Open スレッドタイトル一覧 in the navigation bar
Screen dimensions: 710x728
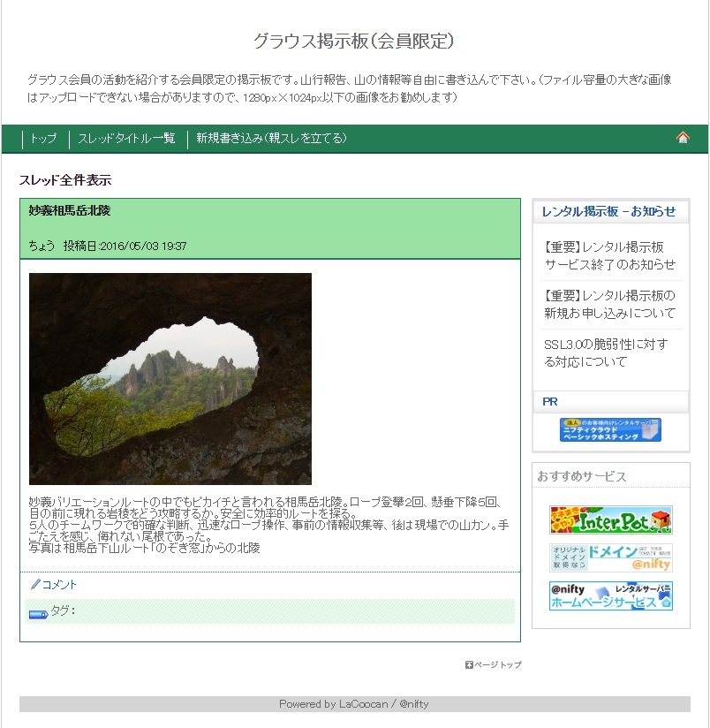126,139
